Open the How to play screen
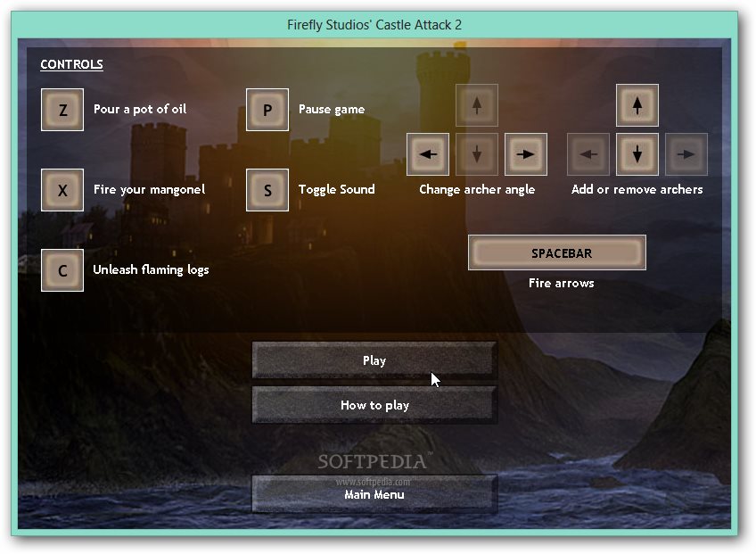This screenshot has height=554, width=756. [x=374, y=405]
